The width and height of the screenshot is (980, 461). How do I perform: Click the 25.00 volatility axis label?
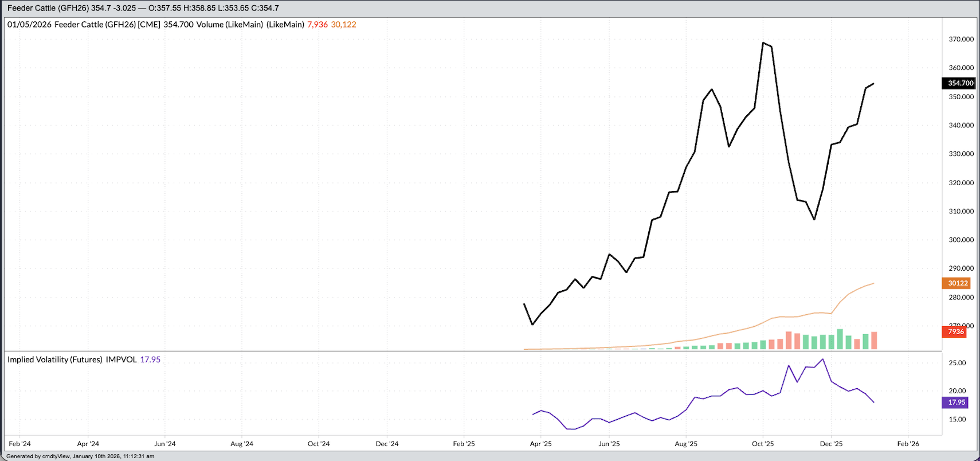click(x=957, y=363)
